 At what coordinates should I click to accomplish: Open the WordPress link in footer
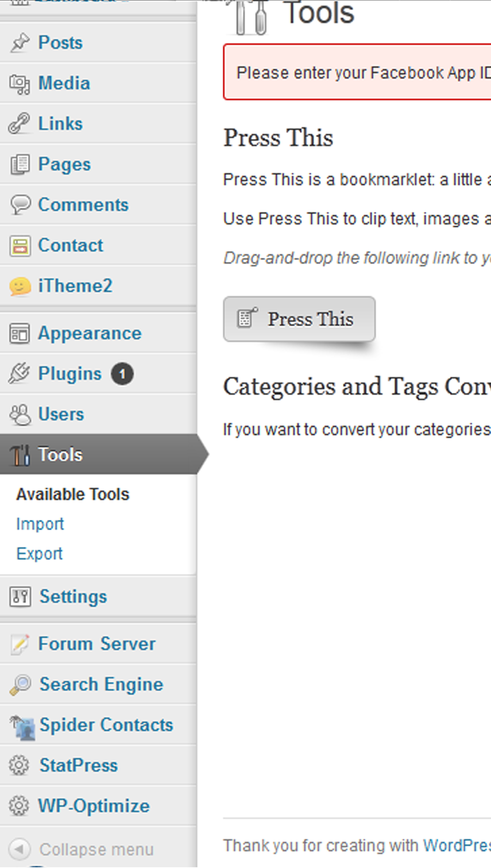456,845
